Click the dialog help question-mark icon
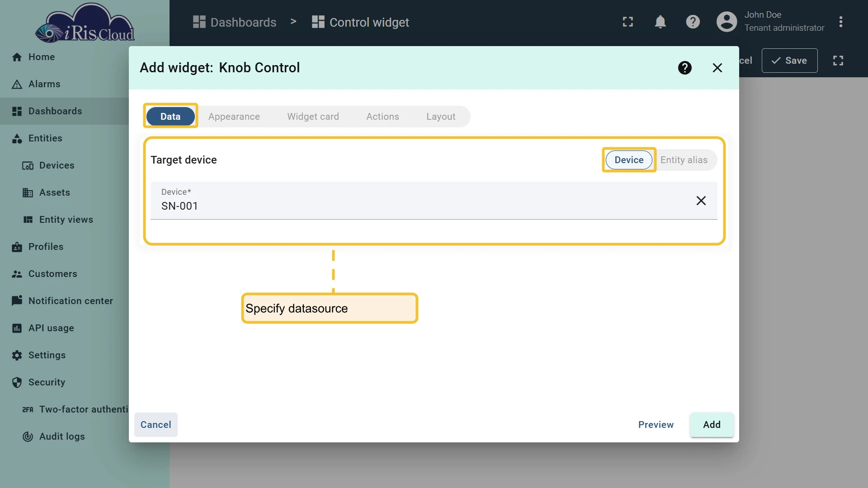 tap(684, 68)
